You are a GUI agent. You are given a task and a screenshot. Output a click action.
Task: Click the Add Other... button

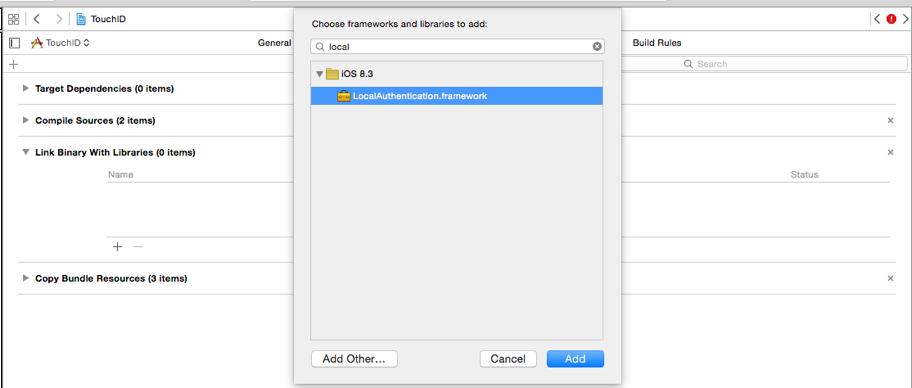(354, 359)
